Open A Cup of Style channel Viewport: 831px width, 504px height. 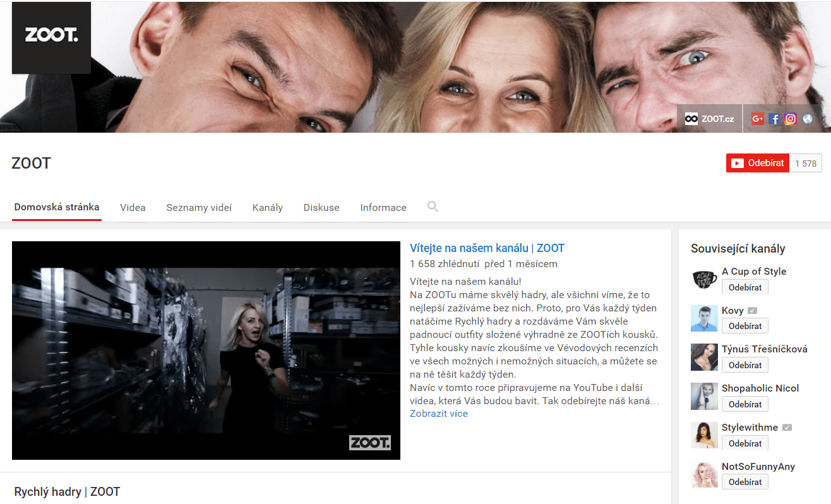(x=754, y=272)
